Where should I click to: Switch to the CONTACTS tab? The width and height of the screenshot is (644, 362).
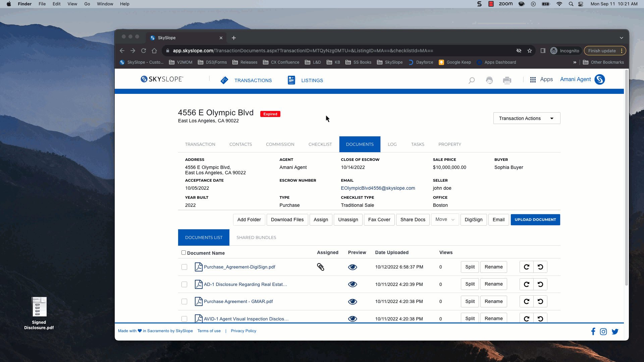click(240, 144)
